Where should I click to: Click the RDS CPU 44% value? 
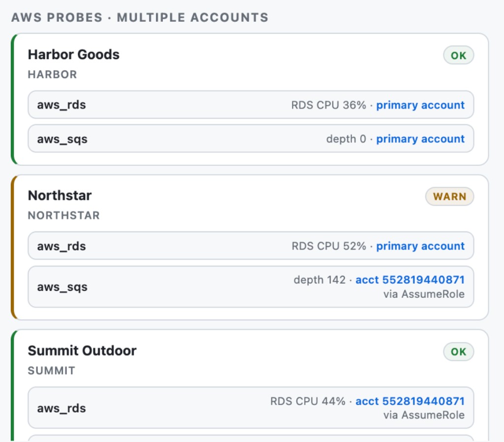pyautogui.click(x=308, y=401)
